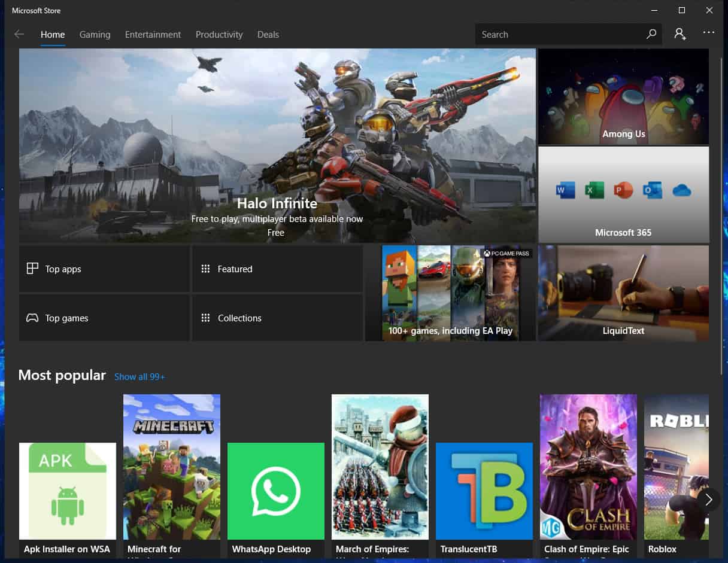Click the Top games controller tile
Image resolution: width=728 pixels, height=563 pixels.
pos(104,318)
